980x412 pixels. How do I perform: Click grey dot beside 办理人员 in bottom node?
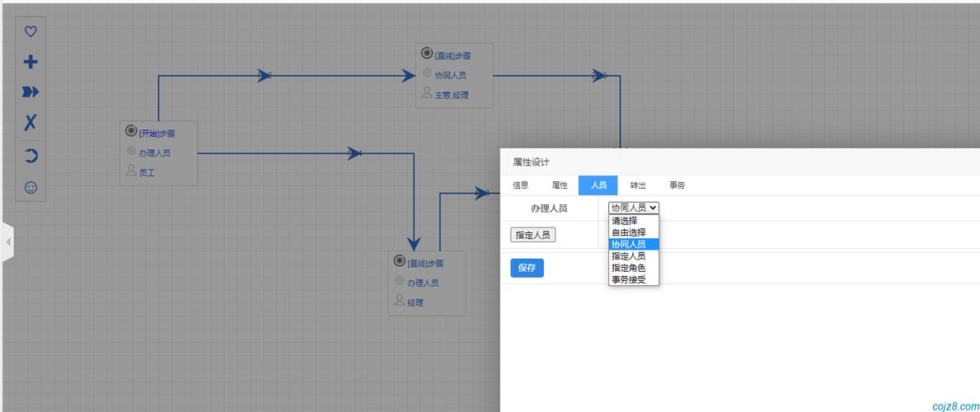pyautogui.click(x=400, y=281)
